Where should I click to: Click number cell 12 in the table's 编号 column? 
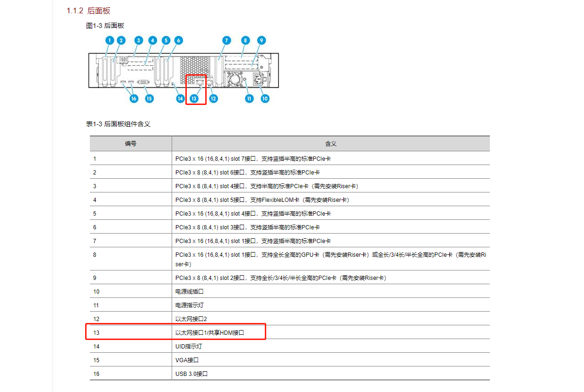[x=131, y=319]
